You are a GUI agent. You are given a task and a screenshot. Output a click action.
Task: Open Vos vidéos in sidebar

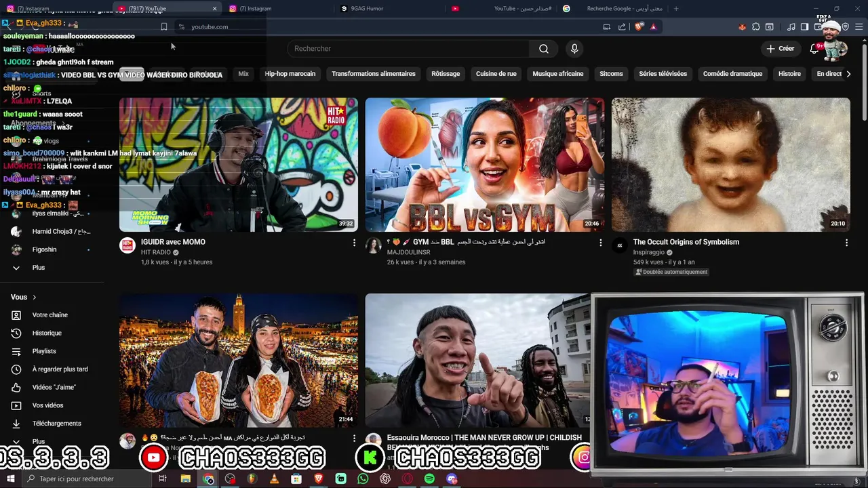click(47, 405)
